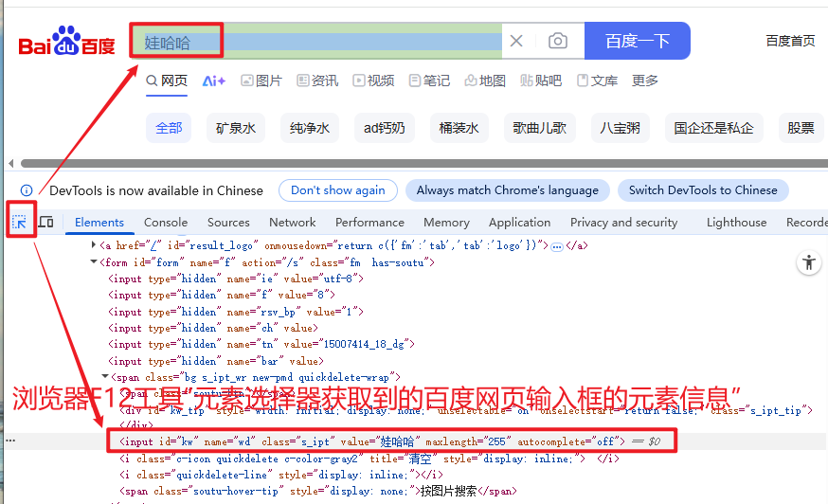Switch to the 贴吧 tab
This screenshot has height=504, width=828.
click(x=541, y=81)
